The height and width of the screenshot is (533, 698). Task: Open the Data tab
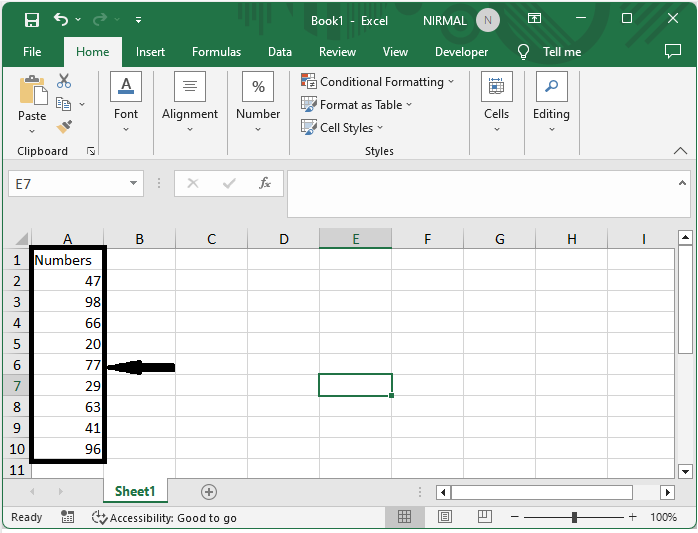coord(280,52)
